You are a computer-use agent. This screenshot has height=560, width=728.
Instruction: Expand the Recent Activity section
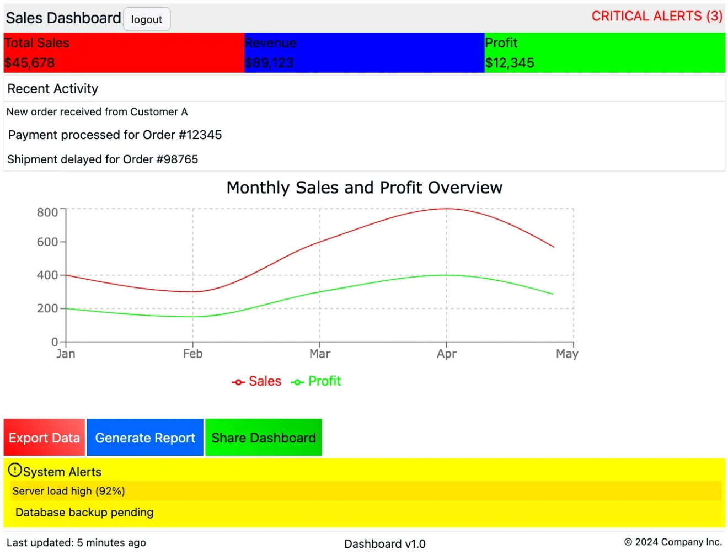coord(52,88)
